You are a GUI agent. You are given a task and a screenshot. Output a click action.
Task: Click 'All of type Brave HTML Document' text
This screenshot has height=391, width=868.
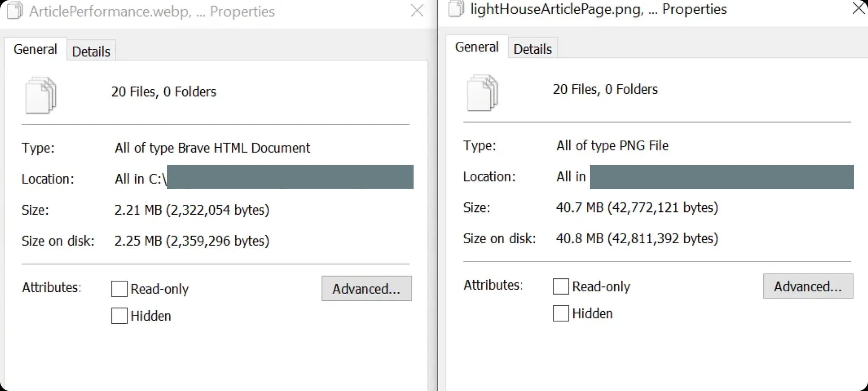point(212,148)
